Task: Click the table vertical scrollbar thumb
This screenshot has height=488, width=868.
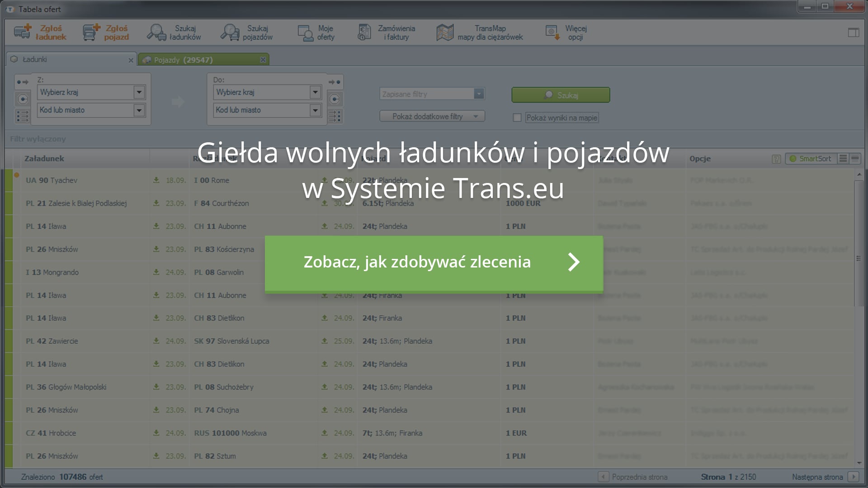Action: 859,244
